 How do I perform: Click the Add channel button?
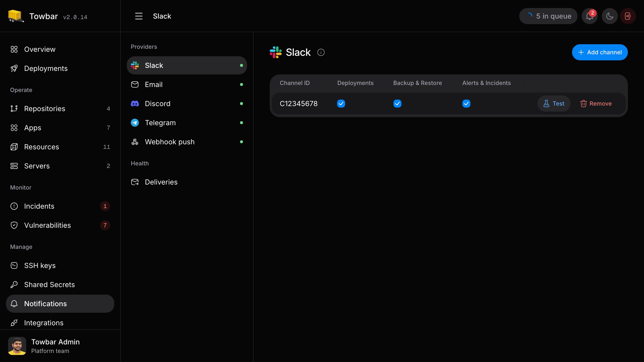click(600, 52)
